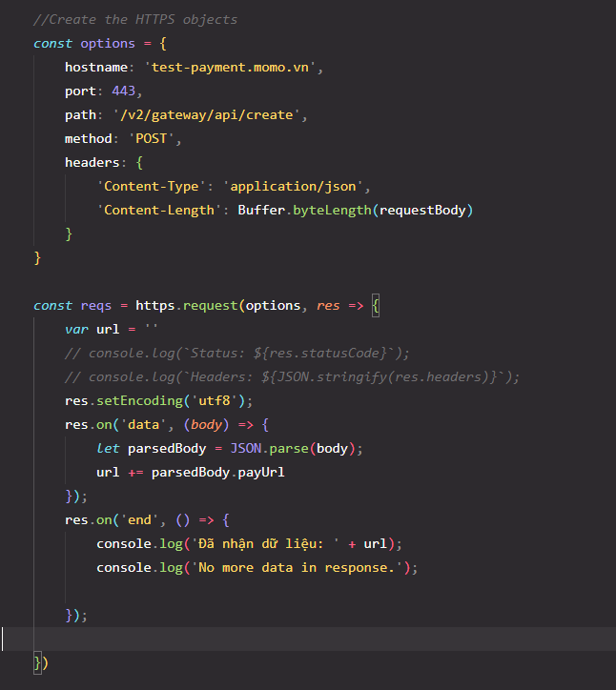Click the 'Content-Length' header key
The image size is (616, 690).
coord(159,210)
